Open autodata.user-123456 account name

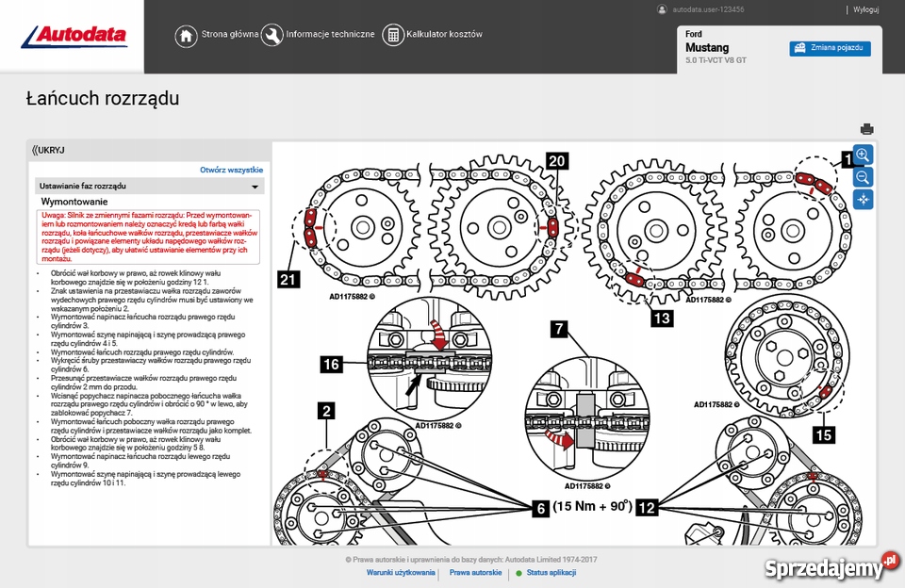point(708,9)
